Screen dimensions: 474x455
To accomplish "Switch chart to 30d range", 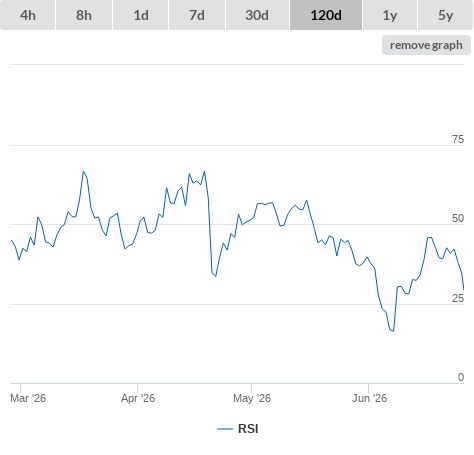I will pos(257,15).
